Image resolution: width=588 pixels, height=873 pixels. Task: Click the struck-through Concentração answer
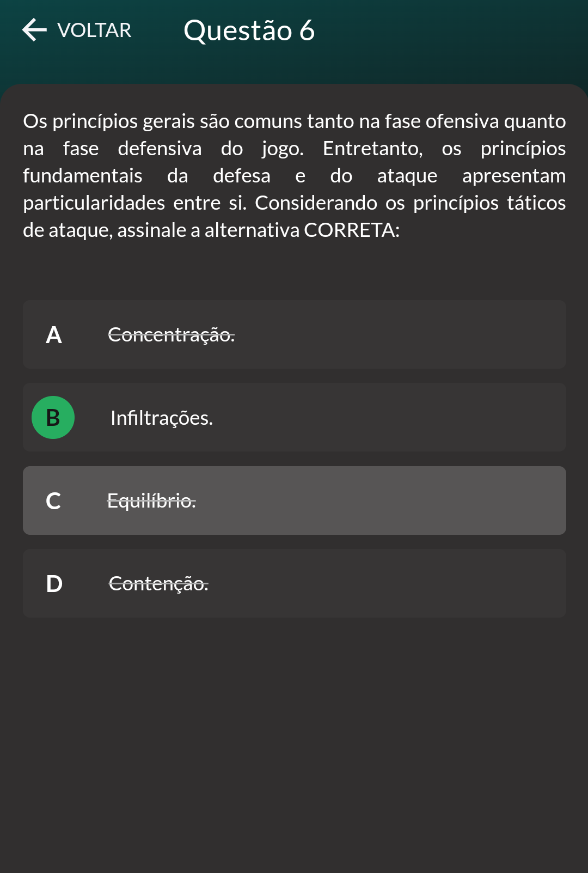(171, 335)
